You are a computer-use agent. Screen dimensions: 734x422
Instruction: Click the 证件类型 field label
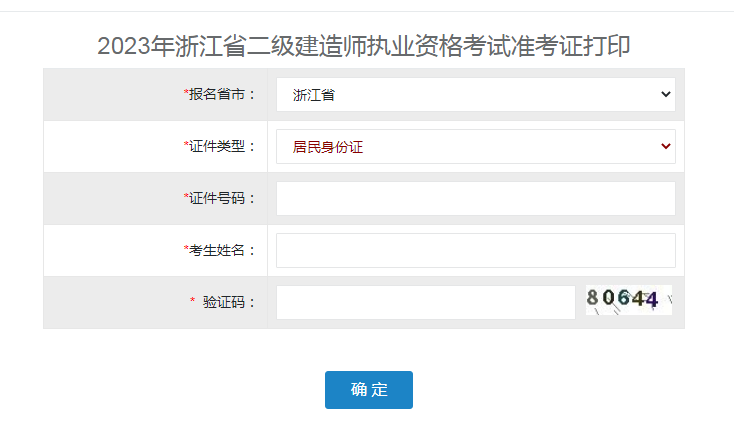[222, 147]
